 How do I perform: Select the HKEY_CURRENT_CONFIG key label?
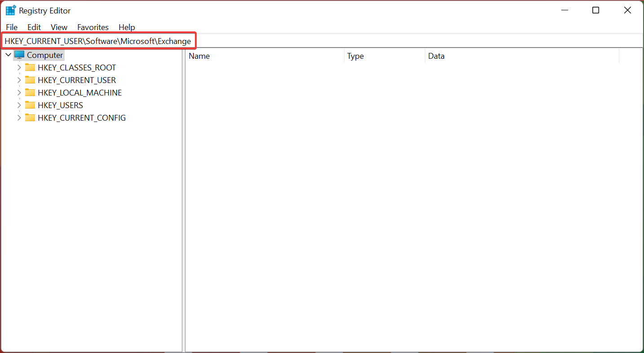coord(82,118)
